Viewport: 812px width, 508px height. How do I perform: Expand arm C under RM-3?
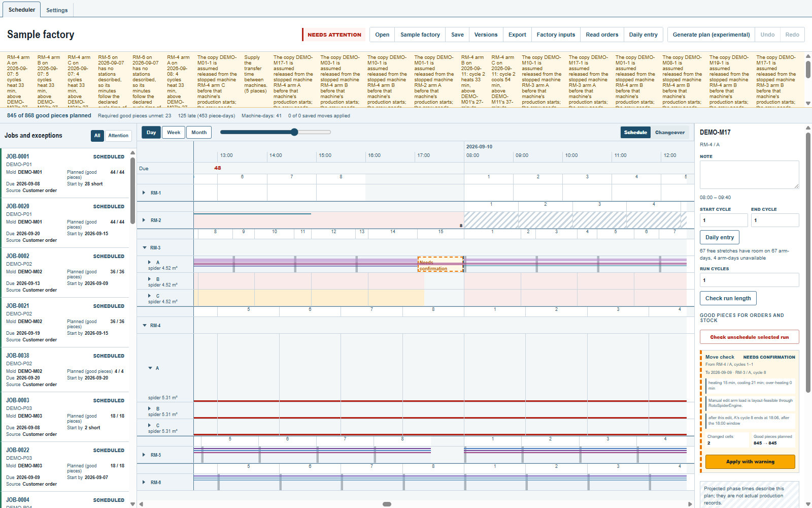click(x=150, y=296)
